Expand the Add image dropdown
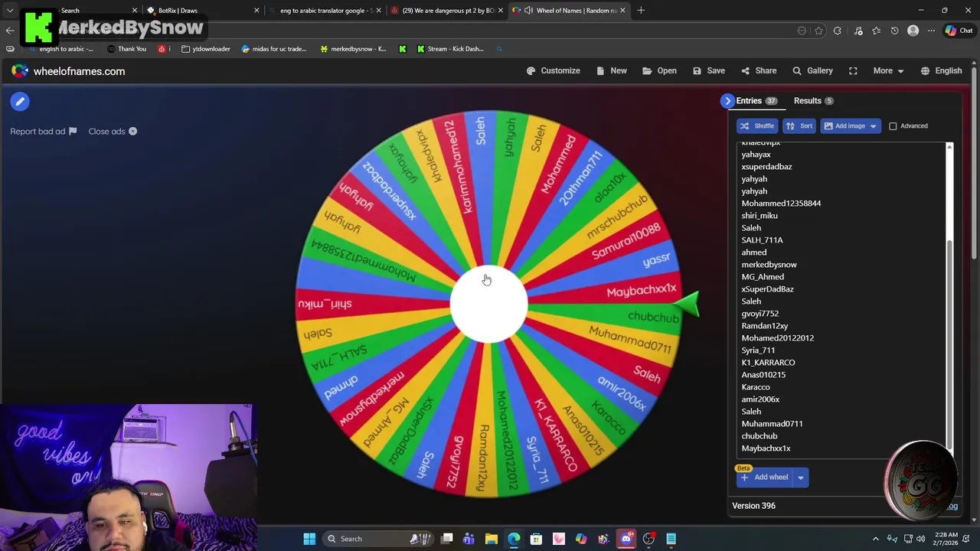980x551 pixels. 873,126
